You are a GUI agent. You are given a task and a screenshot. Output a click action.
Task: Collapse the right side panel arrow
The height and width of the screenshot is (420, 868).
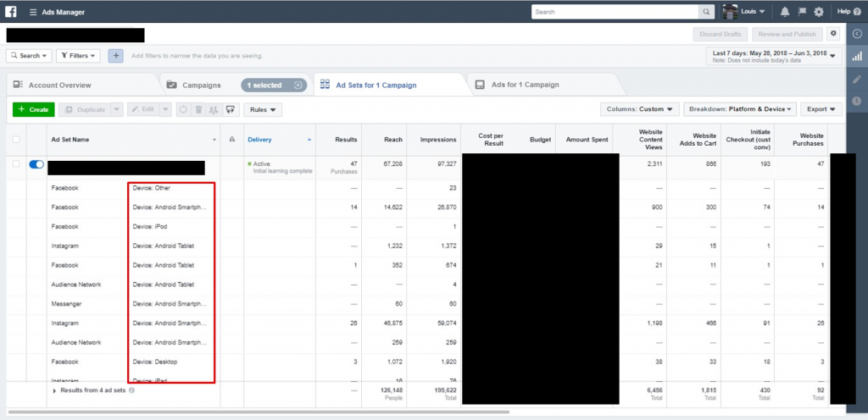point(857,34)
